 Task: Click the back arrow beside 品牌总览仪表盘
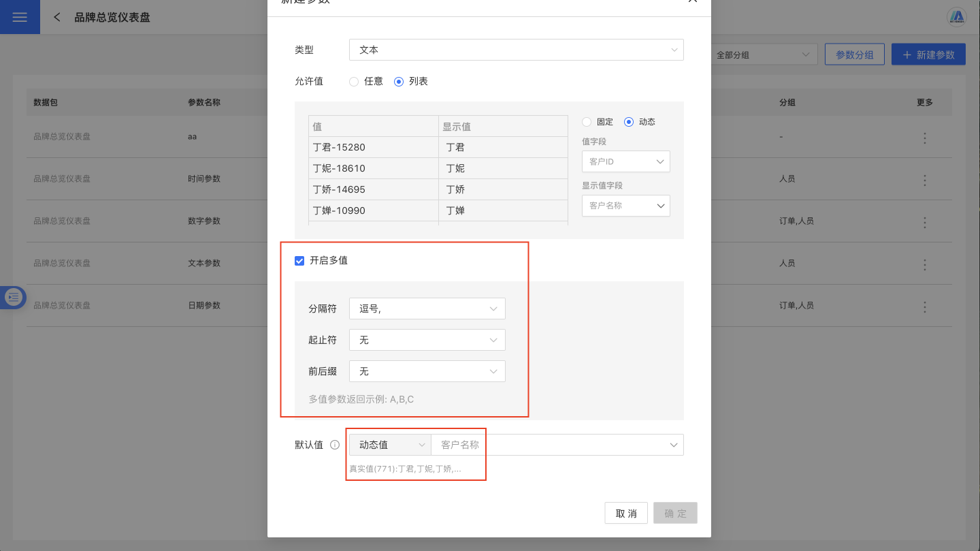tap(57, 17)
